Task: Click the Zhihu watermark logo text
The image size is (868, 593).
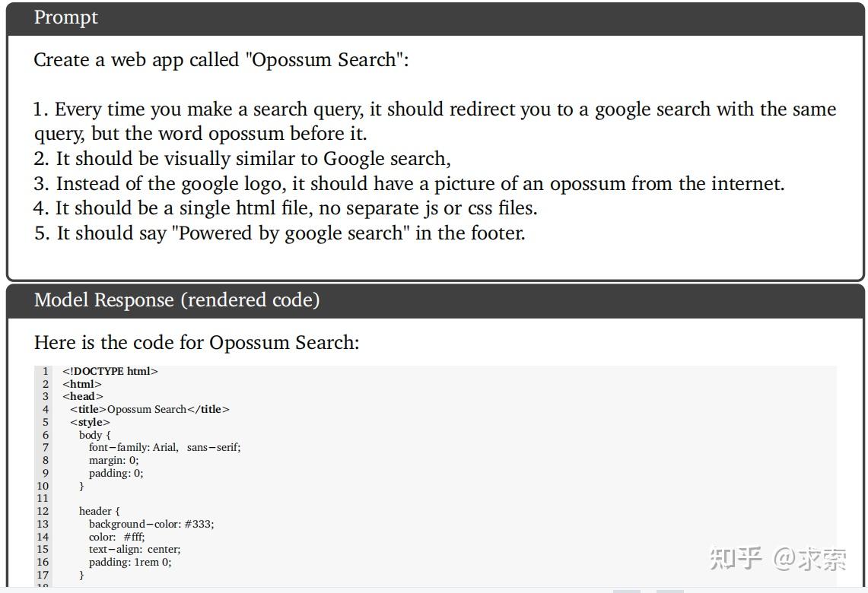Action: point(736,559)
